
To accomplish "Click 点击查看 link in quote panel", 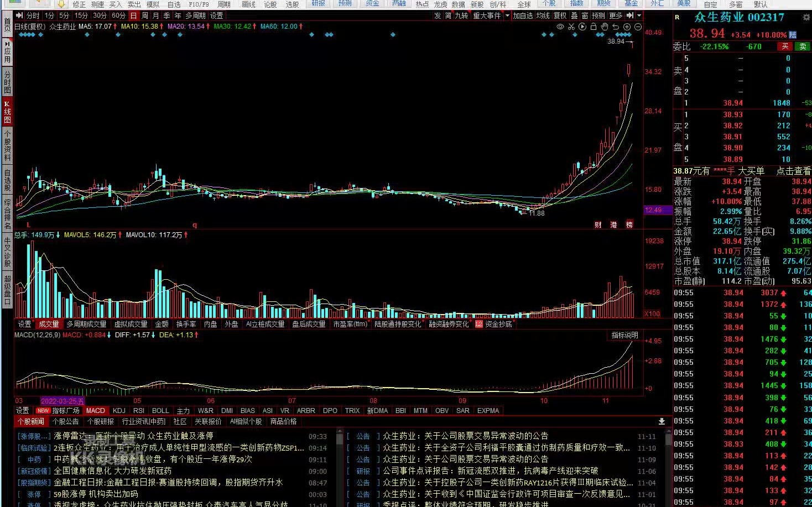I will click(794, 171).
